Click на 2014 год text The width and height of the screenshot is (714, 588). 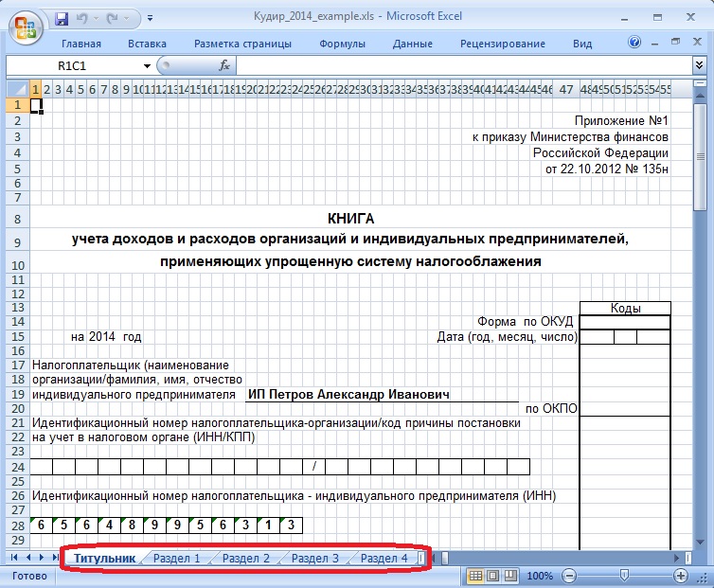click(106, 336)
